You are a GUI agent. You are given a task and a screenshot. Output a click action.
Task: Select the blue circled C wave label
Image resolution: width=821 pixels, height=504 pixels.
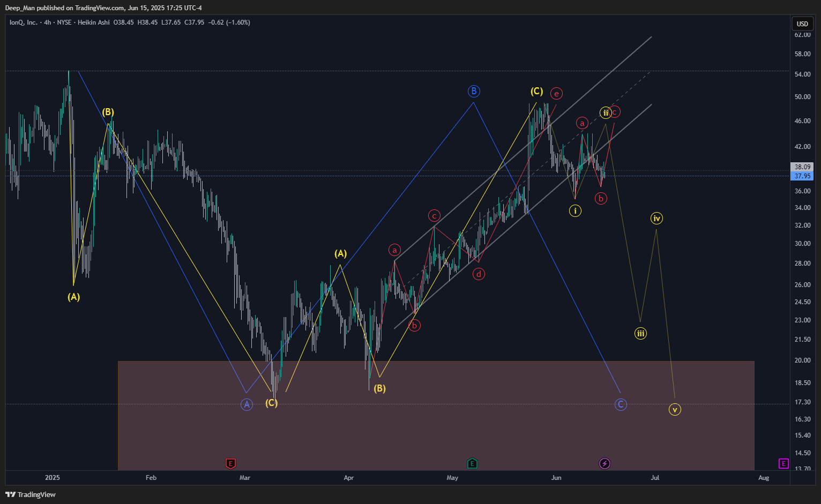621,404
